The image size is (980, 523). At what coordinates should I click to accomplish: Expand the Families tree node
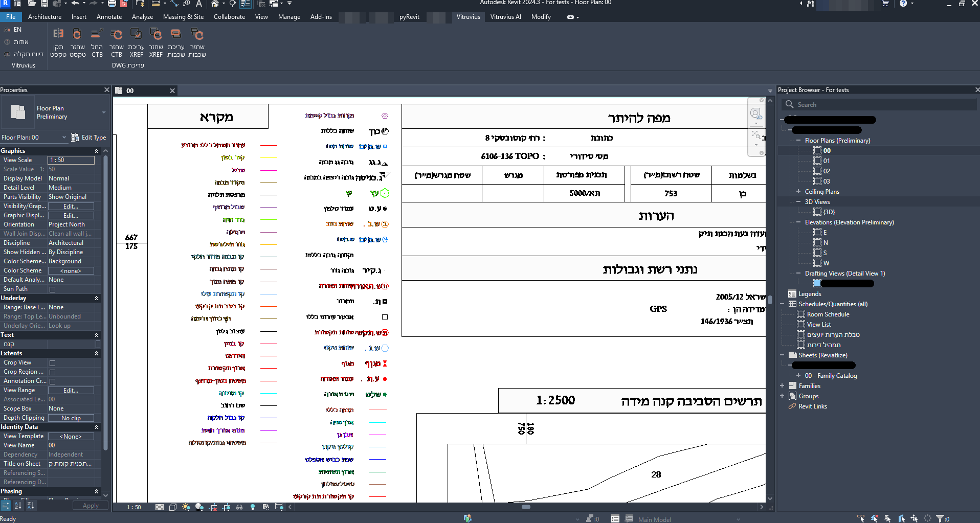tap(782, 386)
